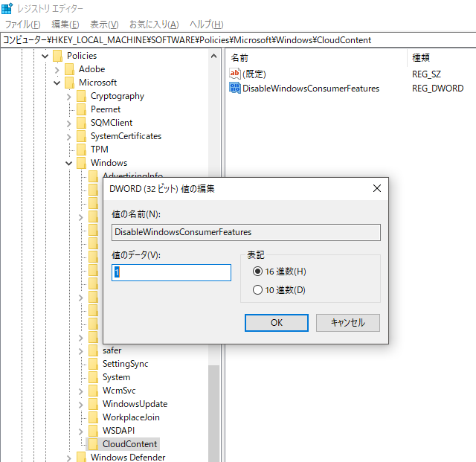The height and width of the screenshot is (462, 476).
Task: Click the Registry Editor app icon in title bar
Action: [x=7, y=8]
